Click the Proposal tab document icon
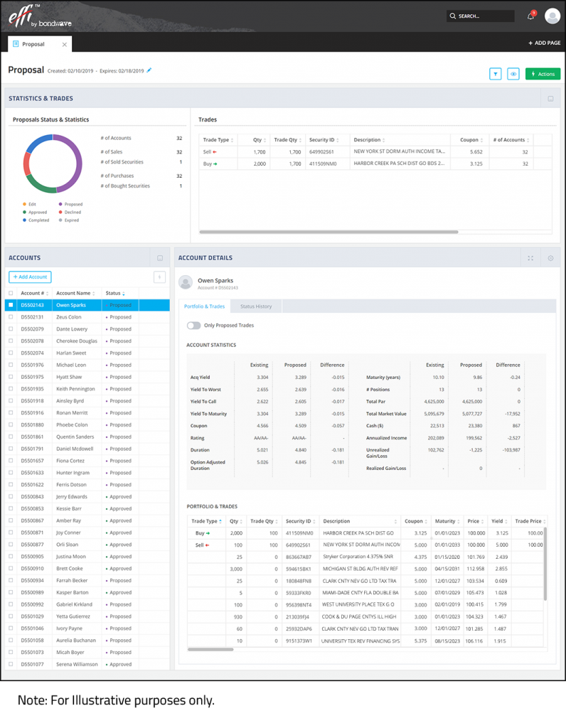The width and height of the screenshot is (566, 728). click(x=16, y=44)
